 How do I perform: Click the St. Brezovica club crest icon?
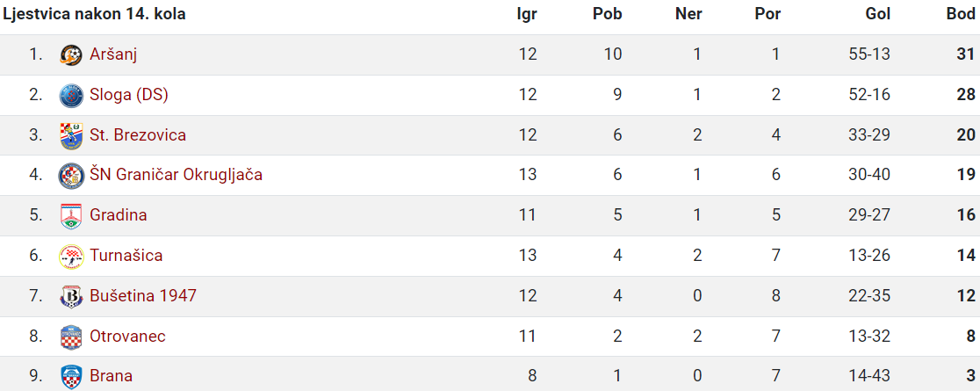click(x=71, y=135)
